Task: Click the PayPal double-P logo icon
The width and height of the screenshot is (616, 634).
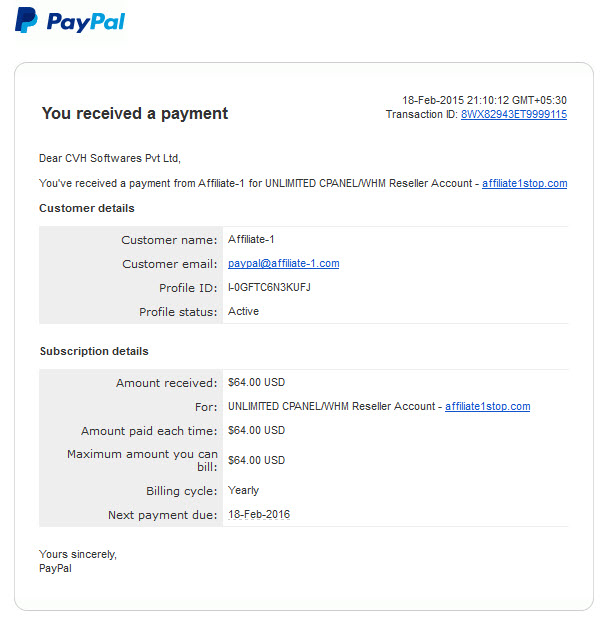Action: pos(26,20)
